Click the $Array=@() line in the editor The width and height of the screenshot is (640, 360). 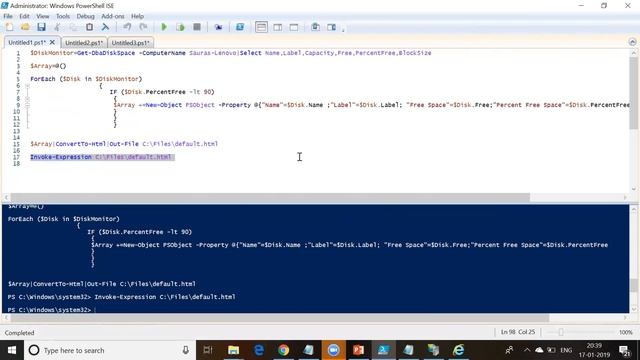click(x=48, y=66)
